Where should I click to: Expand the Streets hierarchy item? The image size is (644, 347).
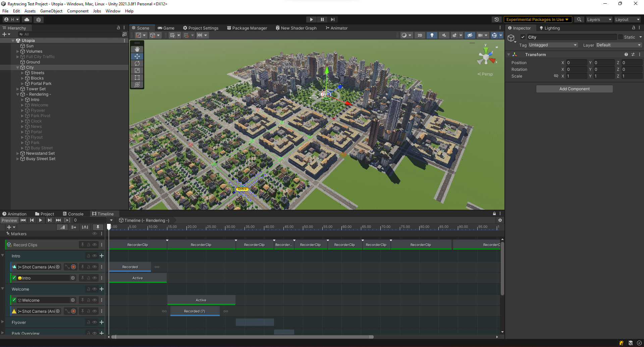(22, 73)
